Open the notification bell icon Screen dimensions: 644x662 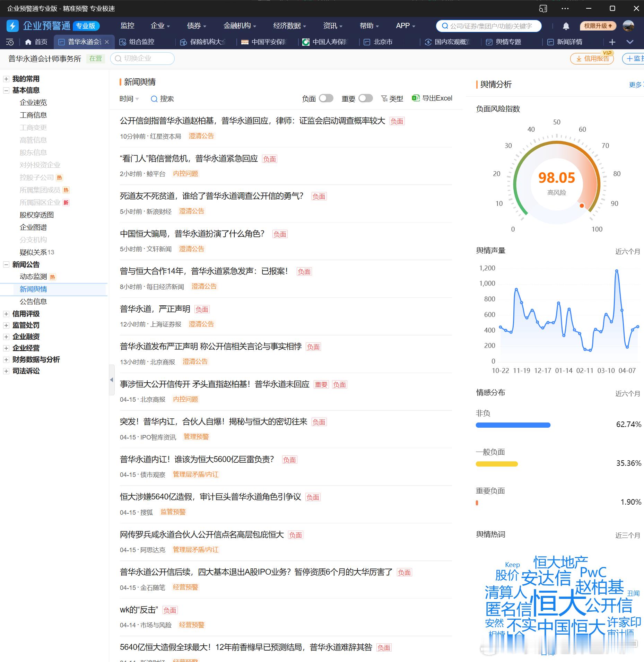pyautogui.click(x=566, y=26)
